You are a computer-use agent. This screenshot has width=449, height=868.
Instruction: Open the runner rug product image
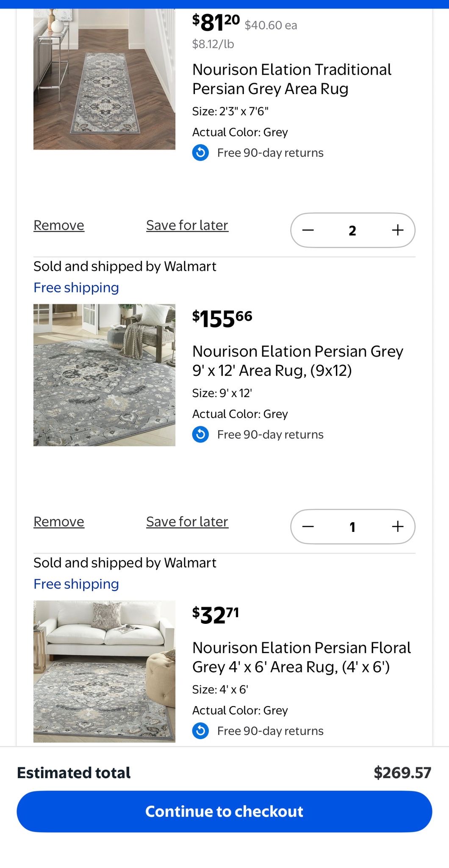pyautogui.click(x=104, y=81)
